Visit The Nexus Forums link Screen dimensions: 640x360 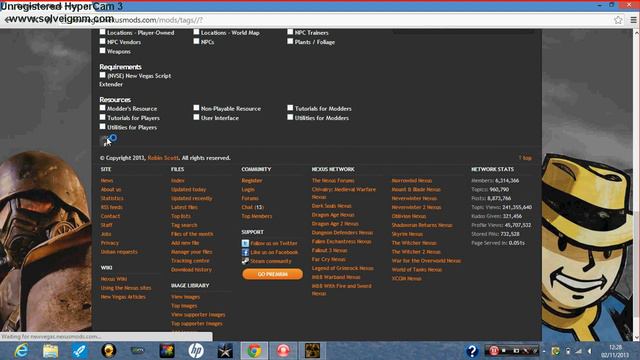coord(333,180)
